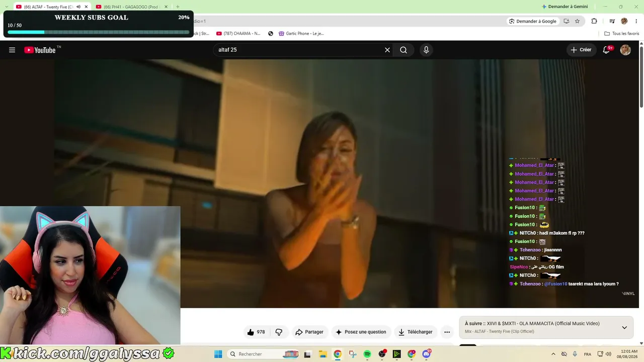The image size is (644, 362).
Task: Open the 'Gartic Phone' bookmark
Action: click(x=301, y=34)
